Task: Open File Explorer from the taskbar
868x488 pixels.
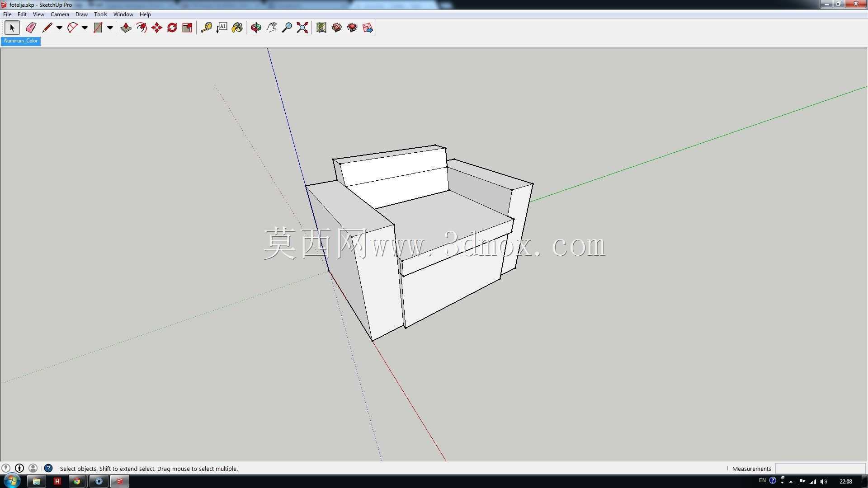Action: coord(37,481)
